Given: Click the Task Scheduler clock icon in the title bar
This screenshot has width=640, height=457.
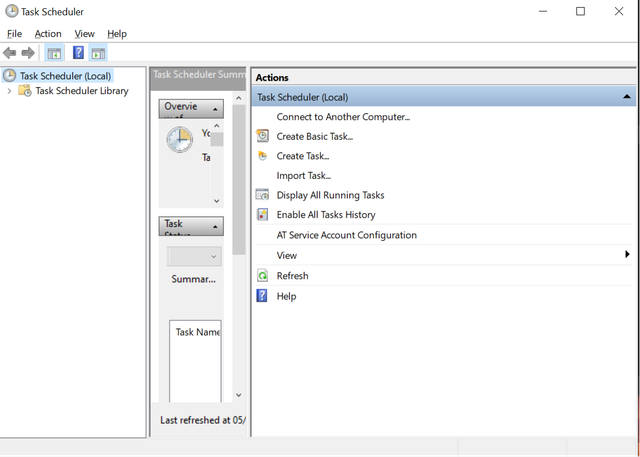Looking at the screenshot, I should pyautogui.click(x=11, y=11).
